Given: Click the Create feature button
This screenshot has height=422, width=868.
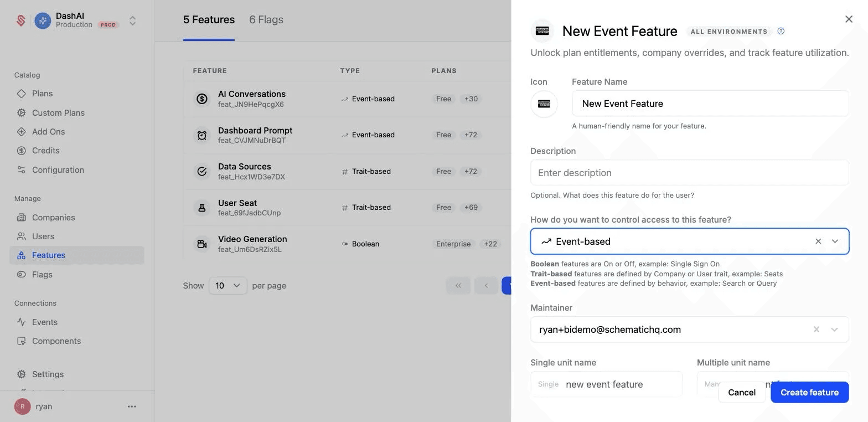Looking at the screenshot, I should (x=809, y=393).
